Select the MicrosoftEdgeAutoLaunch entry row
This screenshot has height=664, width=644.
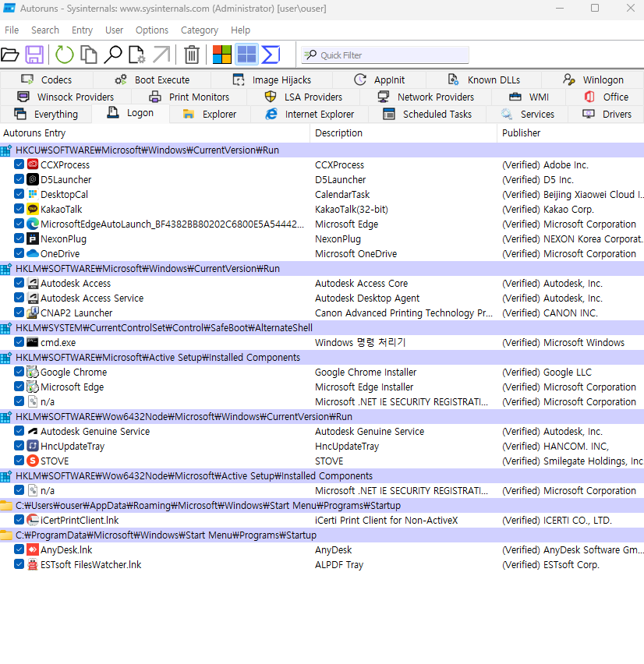pyautogui.click(x=322, y=224)
